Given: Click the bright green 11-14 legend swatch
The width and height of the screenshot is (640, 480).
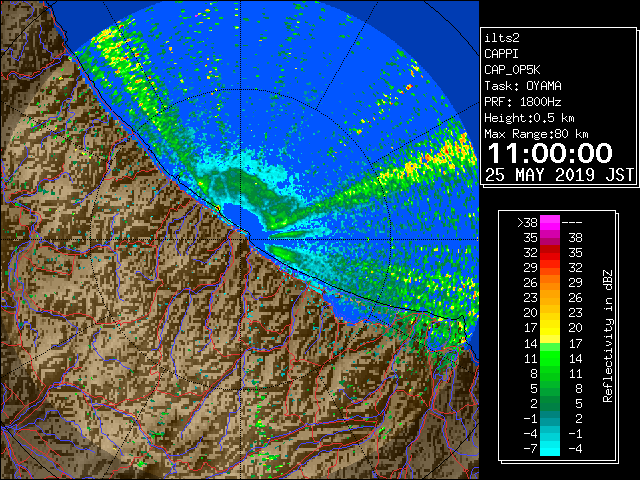Looking at the screenshot, I should (x=550, y=358).
